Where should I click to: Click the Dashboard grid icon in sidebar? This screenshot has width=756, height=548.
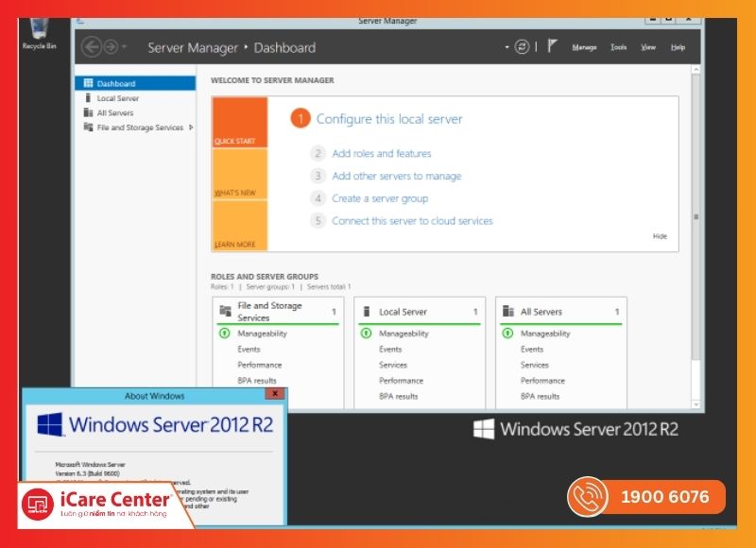pos(88,83)
